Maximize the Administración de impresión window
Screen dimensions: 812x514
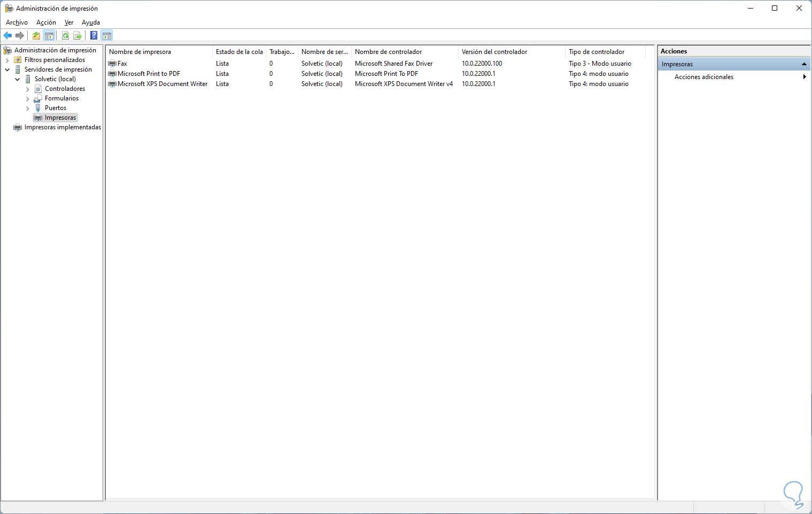775,8
